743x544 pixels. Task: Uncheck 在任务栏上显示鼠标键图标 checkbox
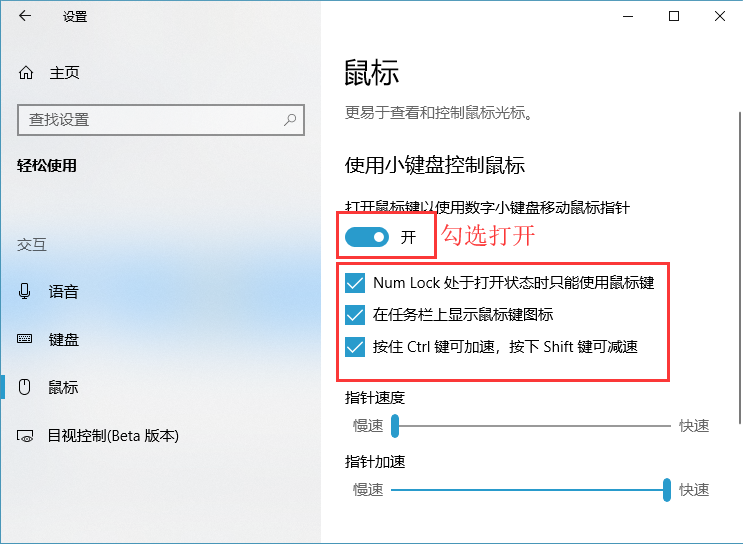click(355, 315)
